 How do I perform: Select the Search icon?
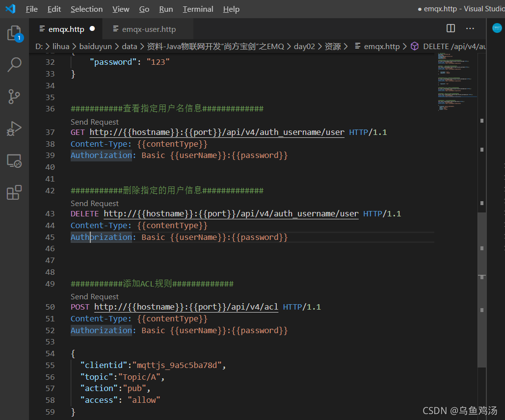click(x=14, y=64)
